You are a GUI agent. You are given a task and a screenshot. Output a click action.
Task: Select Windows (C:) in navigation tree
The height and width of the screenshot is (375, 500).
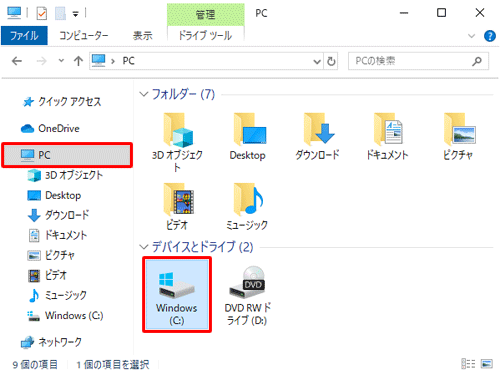click(x=65, y=315)
